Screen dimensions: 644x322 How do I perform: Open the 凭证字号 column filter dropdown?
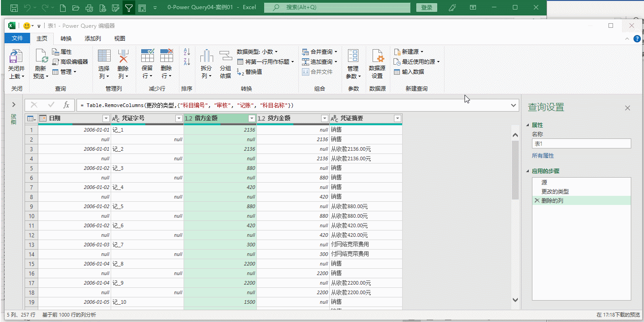pyautogui.click(x=179, y=118)
